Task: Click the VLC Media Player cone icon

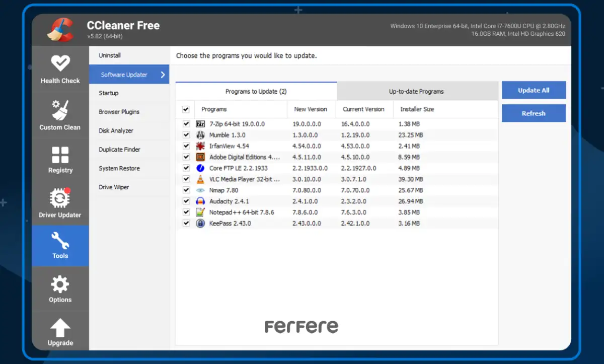Action: pyautogui.click(x=200, y=179)
